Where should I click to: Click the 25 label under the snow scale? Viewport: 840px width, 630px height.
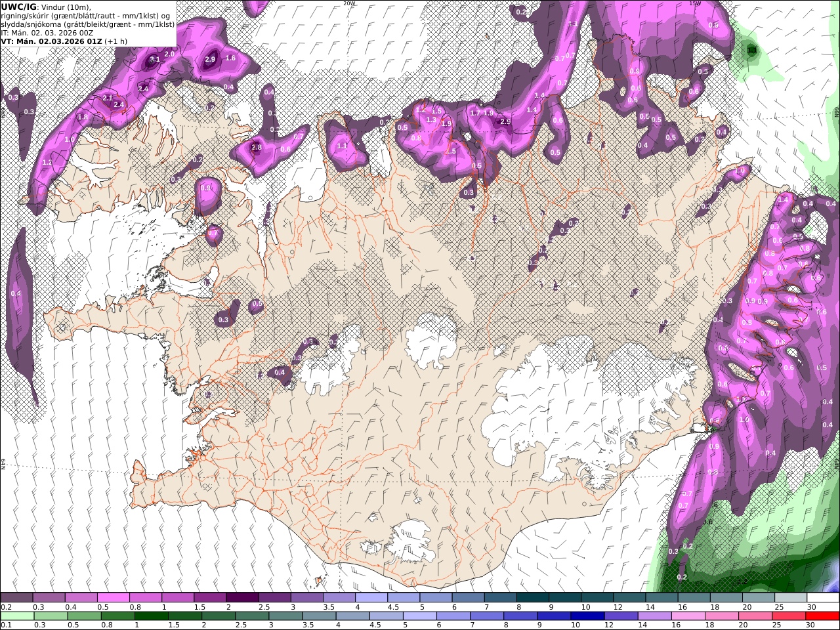point(778,607)
